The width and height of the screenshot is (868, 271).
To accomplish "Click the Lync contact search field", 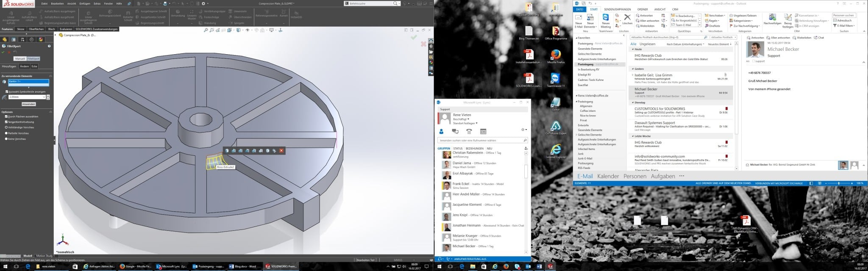I will [x=482, y=140].
